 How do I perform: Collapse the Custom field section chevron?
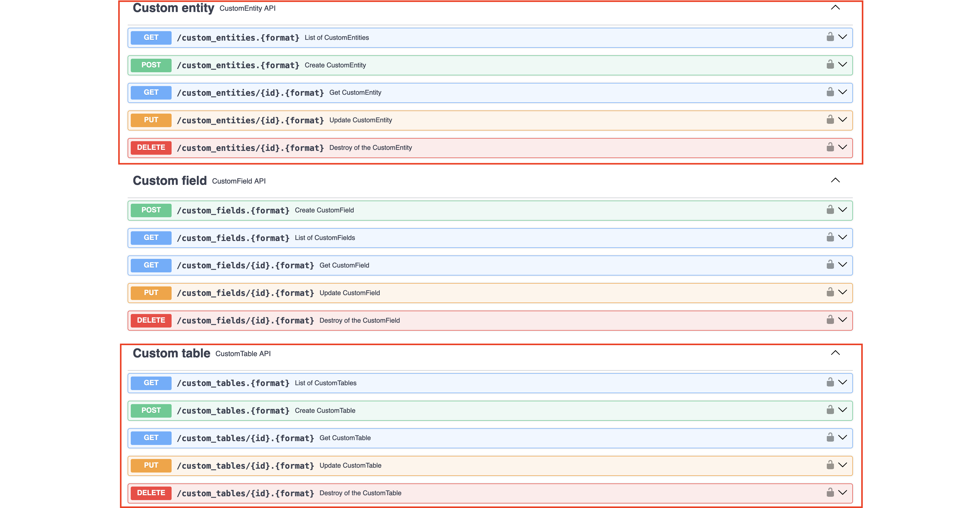(835, 180)
